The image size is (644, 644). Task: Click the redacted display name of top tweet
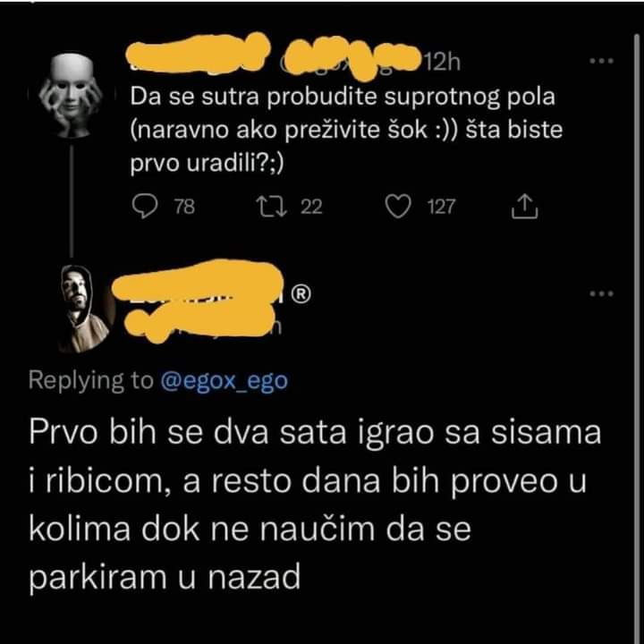[197, 54]
